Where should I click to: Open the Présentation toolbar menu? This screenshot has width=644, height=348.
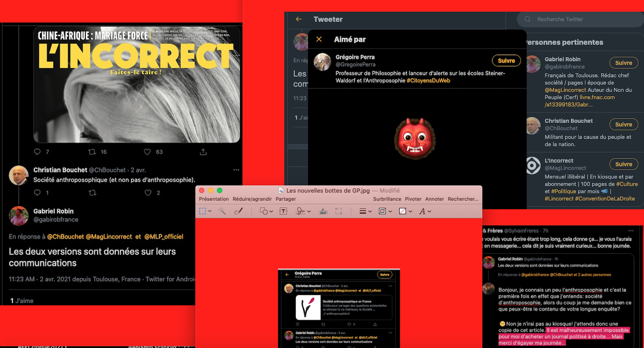[x=214, y=199]
